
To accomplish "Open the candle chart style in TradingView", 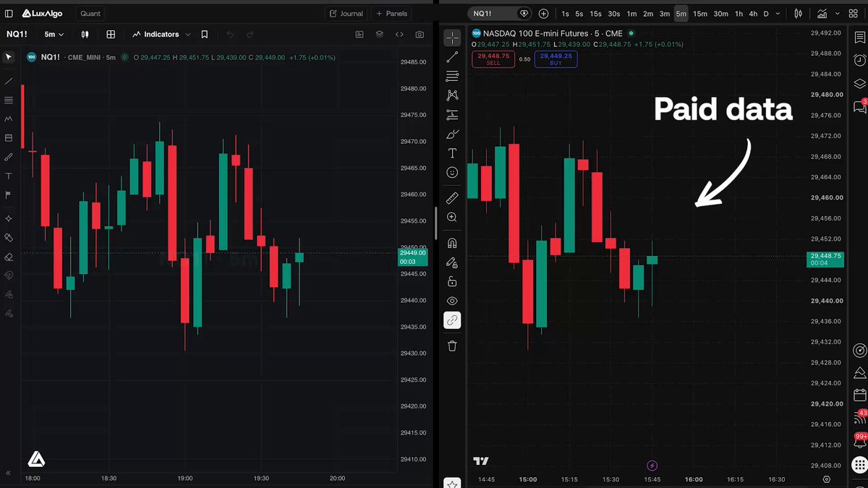I will point(799,14).
